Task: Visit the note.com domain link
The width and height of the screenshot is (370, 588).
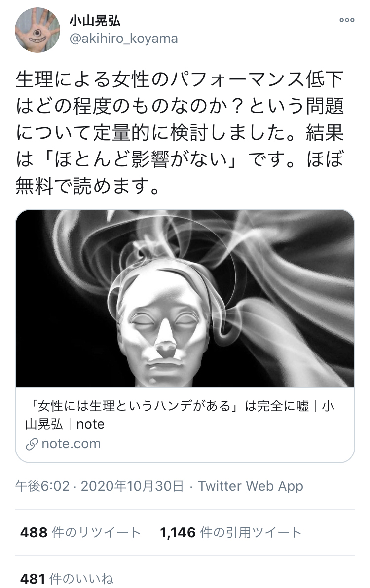Action: (x=71, y=444)
